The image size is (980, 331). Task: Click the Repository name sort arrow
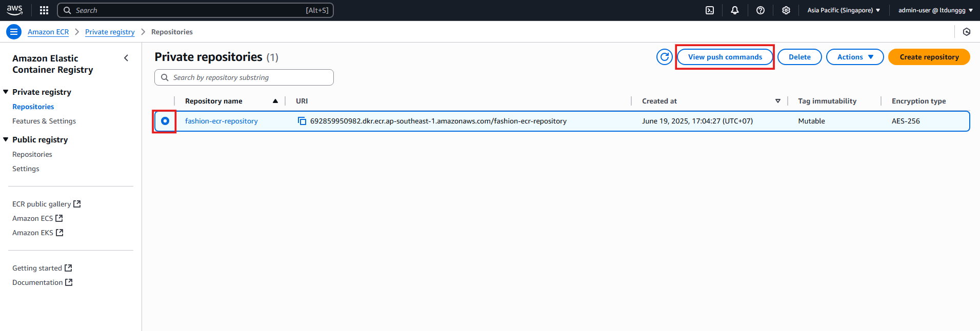point(275,101)
